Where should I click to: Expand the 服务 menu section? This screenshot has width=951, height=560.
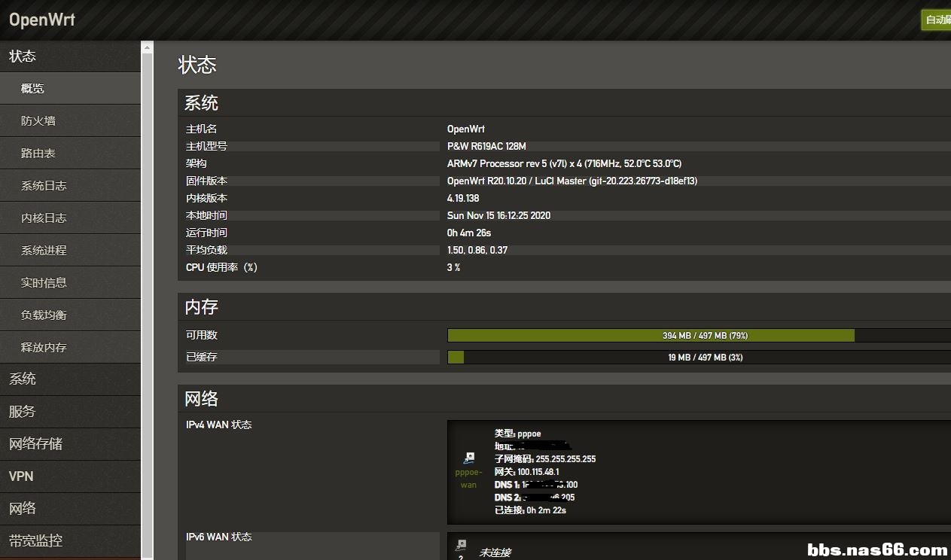23,412
